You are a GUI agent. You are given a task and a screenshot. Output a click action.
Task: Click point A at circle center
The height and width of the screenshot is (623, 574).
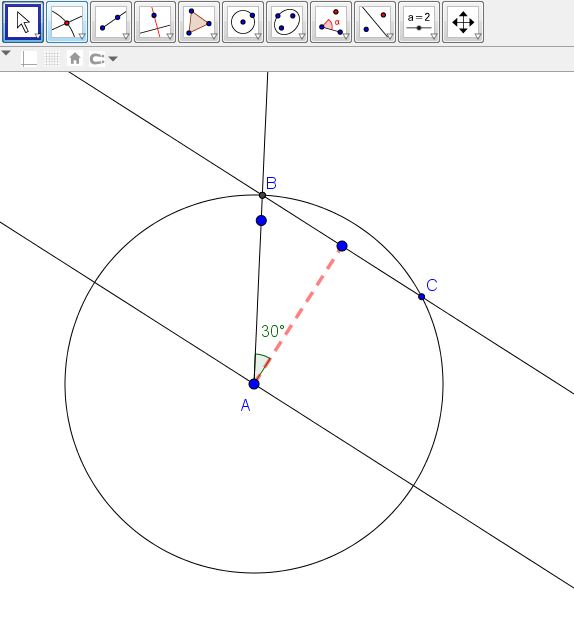254,384
